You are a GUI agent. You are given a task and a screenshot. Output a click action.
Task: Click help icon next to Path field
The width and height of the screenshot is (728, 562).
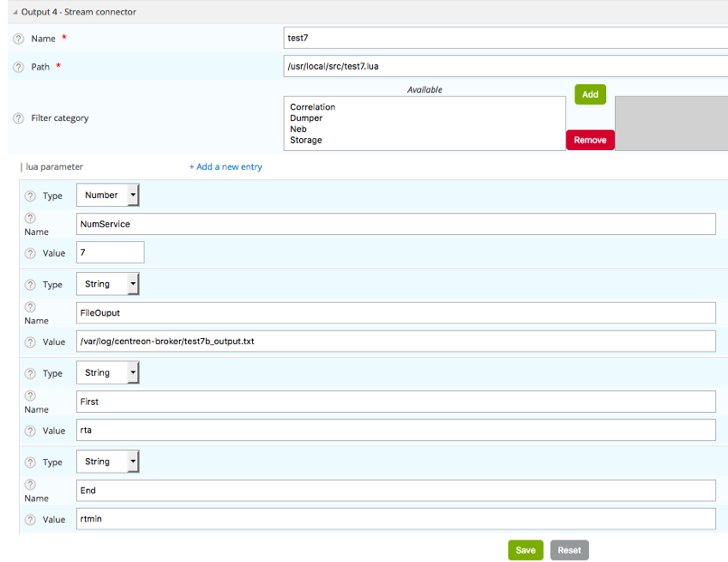point(18,67)
